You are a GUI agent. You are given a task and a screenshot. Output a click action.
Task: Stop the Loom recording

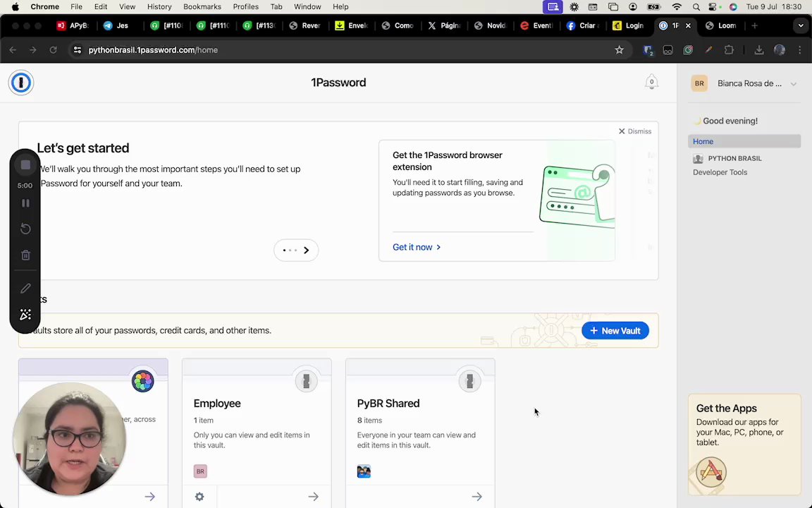[x=25, y=165]
